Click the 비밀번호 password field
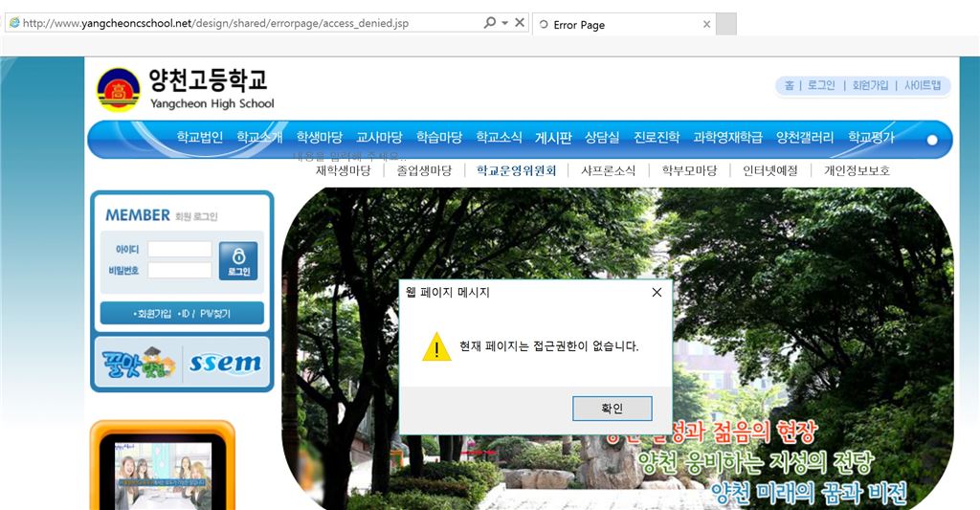 click(179, 271)
